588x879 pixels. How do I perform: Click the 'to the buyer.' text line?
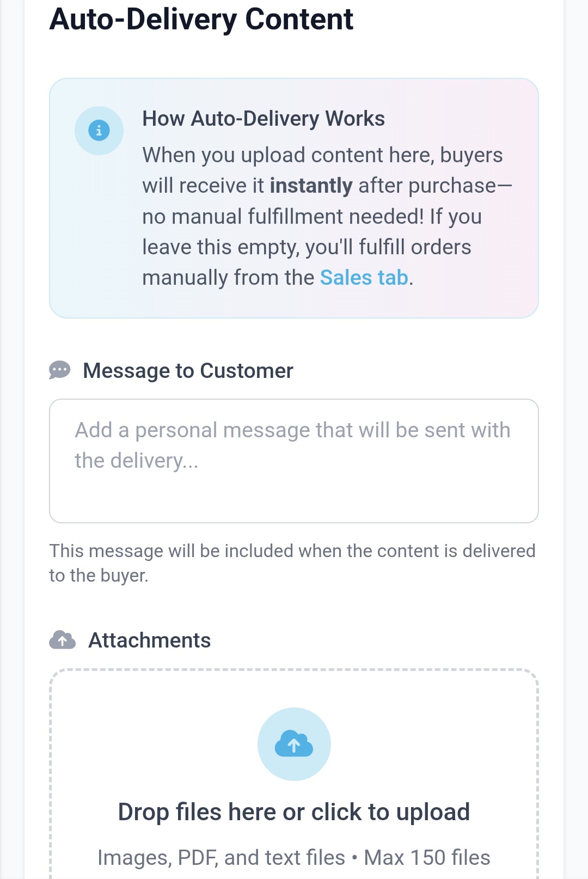(x=99, y=576)
